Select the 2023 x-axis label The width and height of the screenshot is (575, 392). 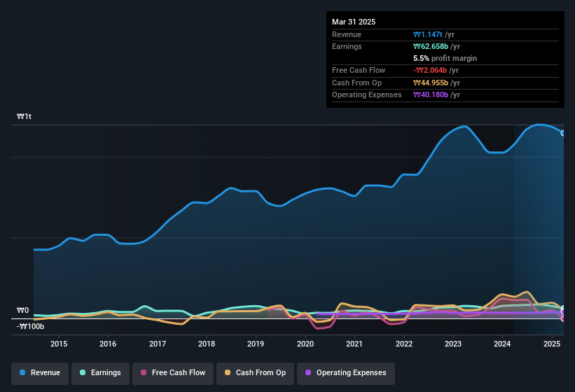pyautogui.click(x=453, y=344)
